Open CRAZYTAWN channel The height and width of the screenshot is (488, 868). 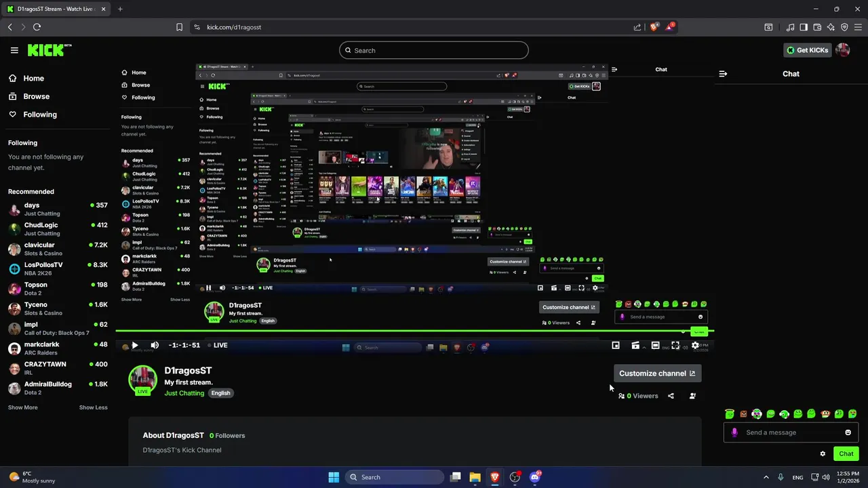[58, 368]
